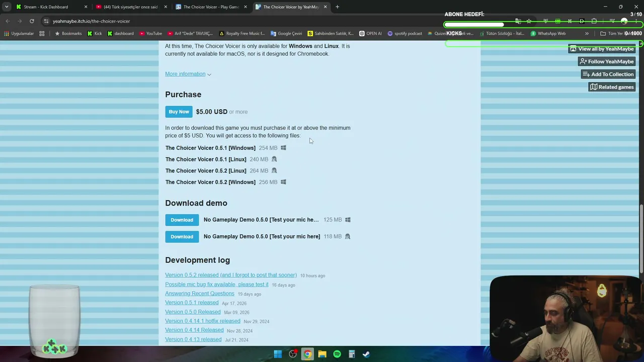Show hidden bookmarks overflow chevron
This screenshot has width=644, height=362.
pyautogui.click(x=587, y=34)
